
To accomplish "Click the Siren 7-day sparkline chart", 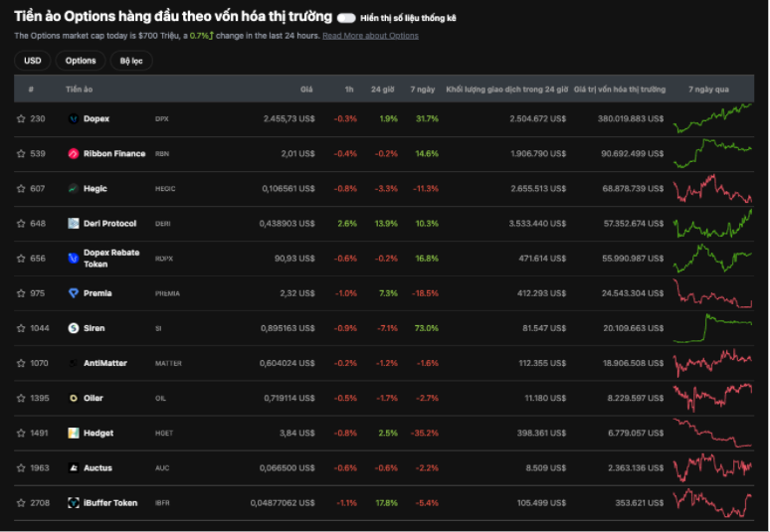I will pyautogui.click(x=712, y=327).
